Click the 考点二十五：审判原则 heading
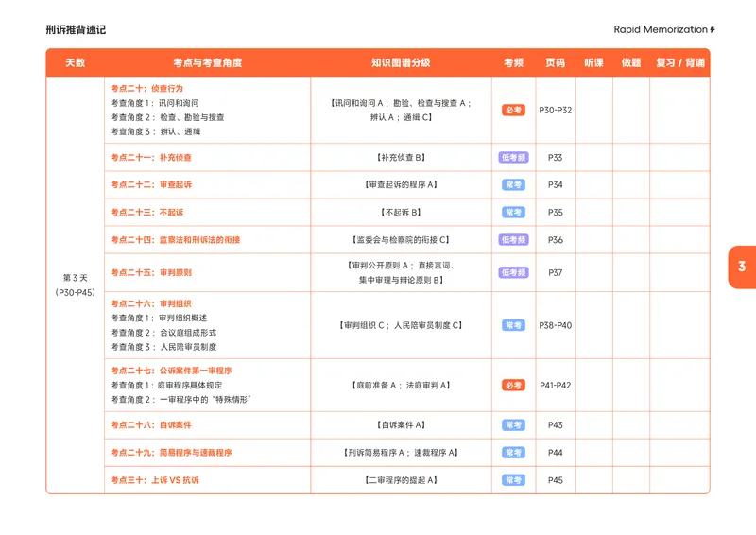 [x=151, y=272]
